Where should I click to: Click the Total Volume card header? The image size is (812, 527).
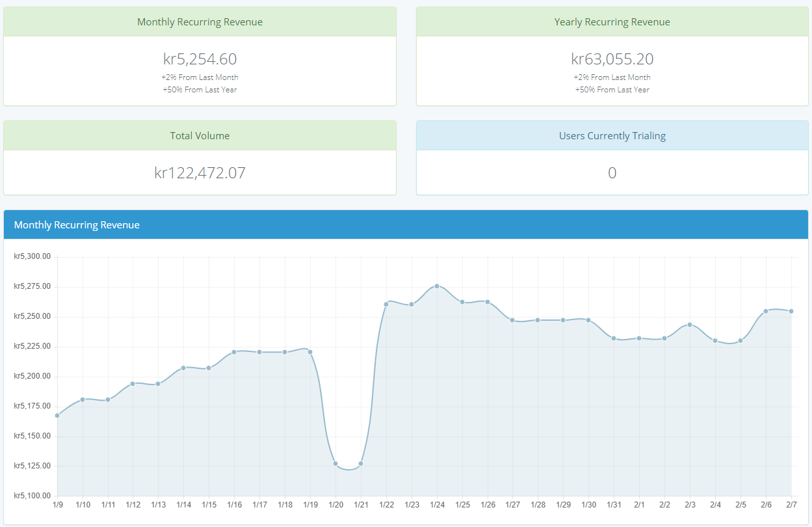[x=200, y=136]
